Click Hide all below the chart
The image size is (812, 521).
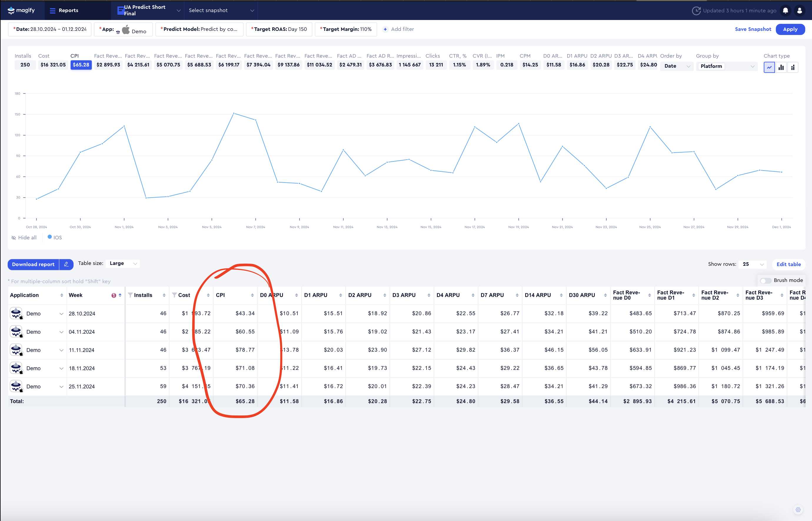pyautogui.click(x=24, y=237)
